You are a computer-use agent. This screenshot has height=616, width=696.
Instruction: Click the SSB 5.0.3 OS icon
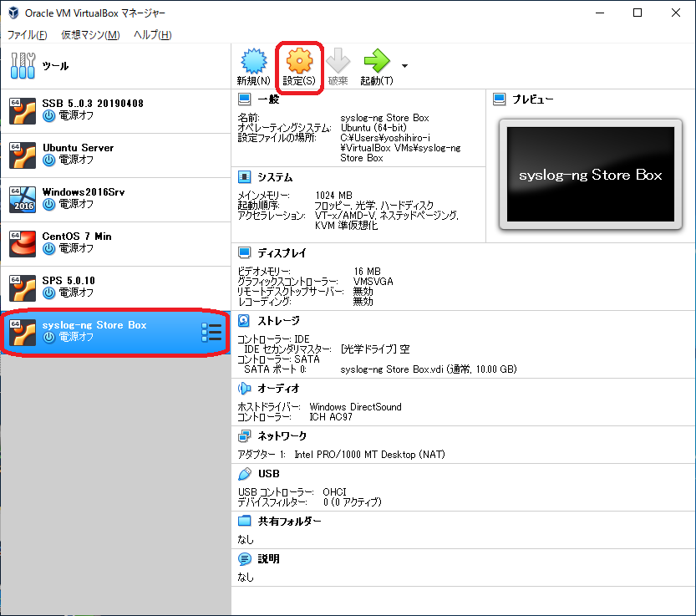[x=23, y=110]
